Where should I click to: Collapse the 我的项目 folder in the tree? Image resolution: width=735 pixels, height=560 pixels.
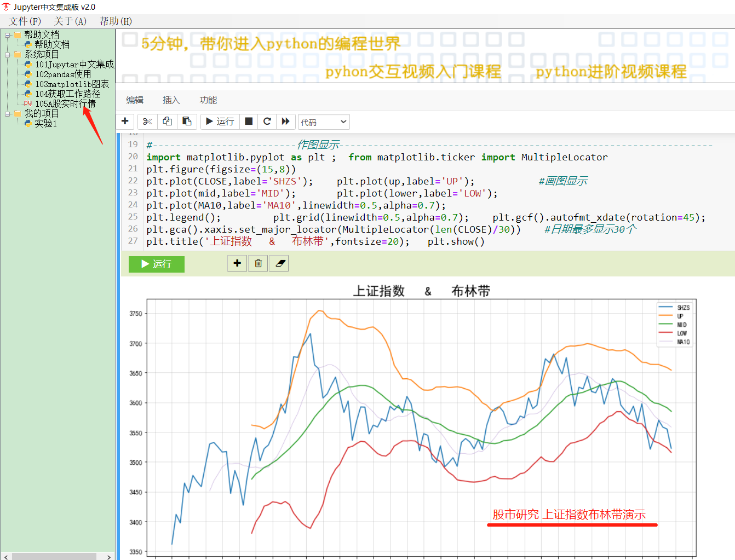[x=8, y=114]
